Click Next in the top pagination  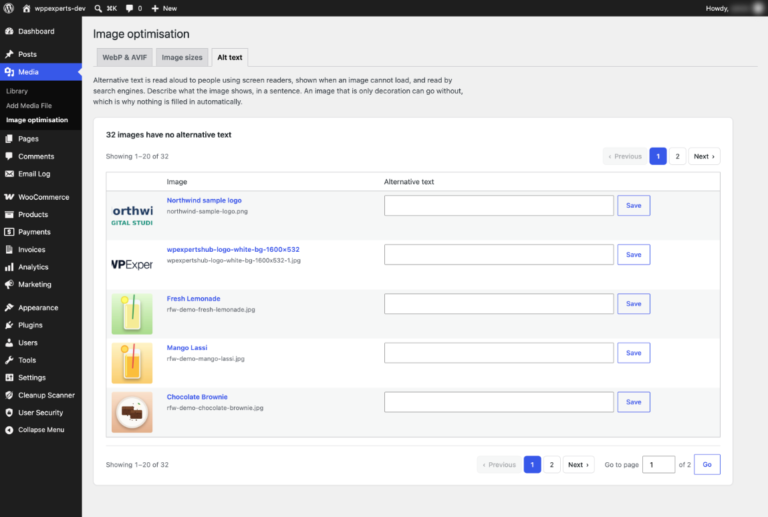click(x=704, y=156)
